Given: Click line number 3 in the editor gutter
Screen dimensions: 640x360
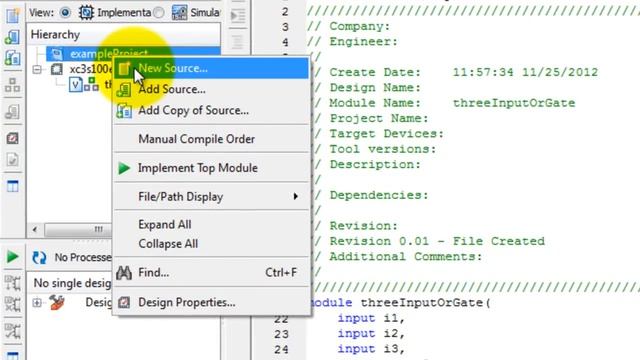Looking at the screenshot, I should [x=285, y=27].
